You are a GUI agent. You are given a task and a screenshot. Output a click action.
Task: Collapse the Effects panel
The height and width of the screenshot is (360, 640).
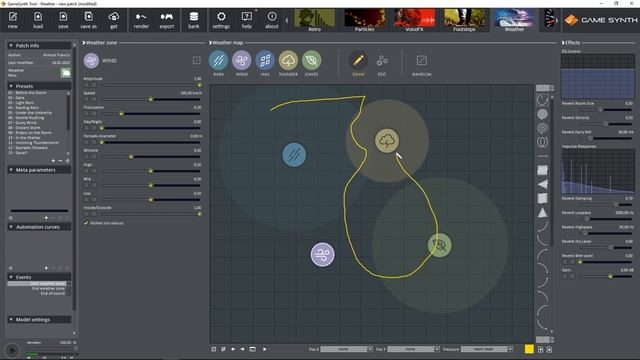pyautogui.click(x=563, y=42)
